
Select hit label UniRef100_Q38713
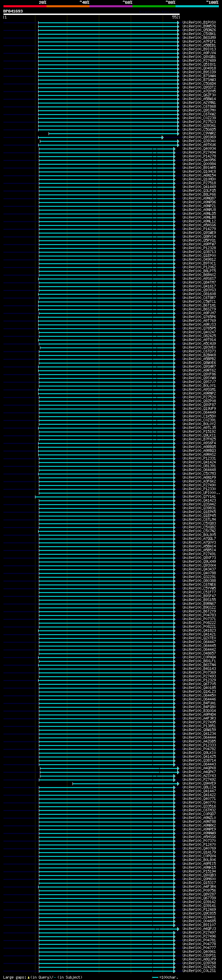(199, 252)
